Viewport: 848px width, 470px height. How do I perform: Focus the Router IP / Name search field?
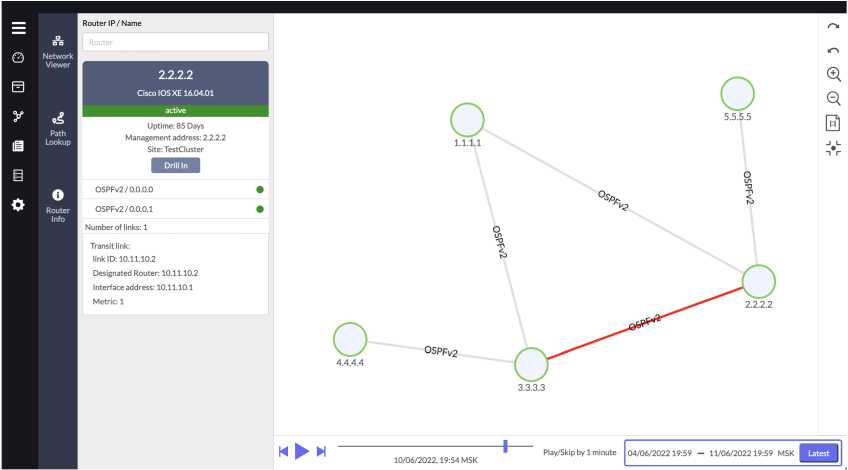click(x=175, y=42)
